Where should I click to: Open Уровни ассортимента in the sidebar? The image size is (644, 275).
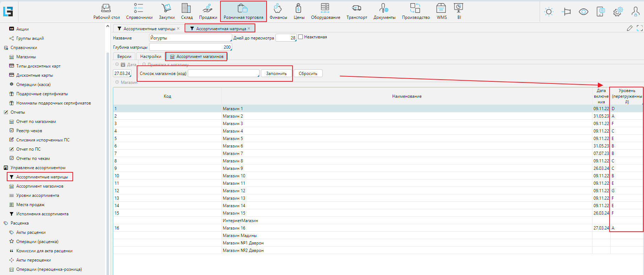[x=38, y=195]
